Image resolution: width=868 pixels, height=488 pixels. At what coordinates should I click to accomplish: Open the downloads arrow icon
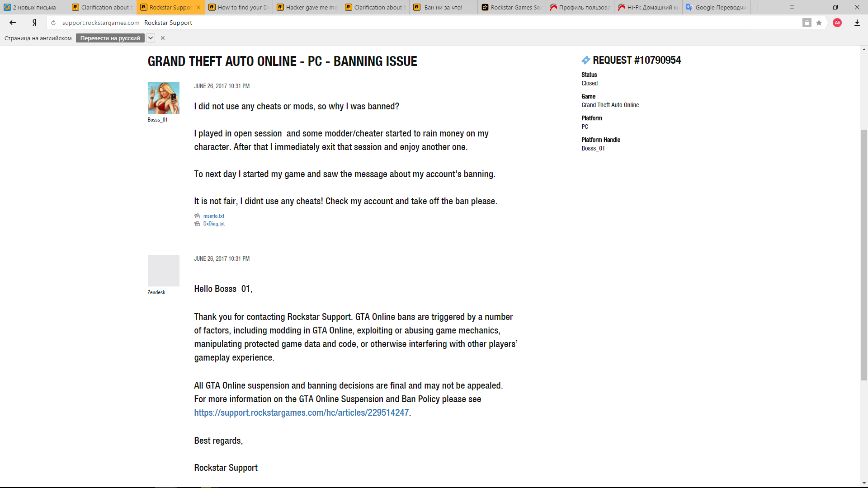(857, 23)
